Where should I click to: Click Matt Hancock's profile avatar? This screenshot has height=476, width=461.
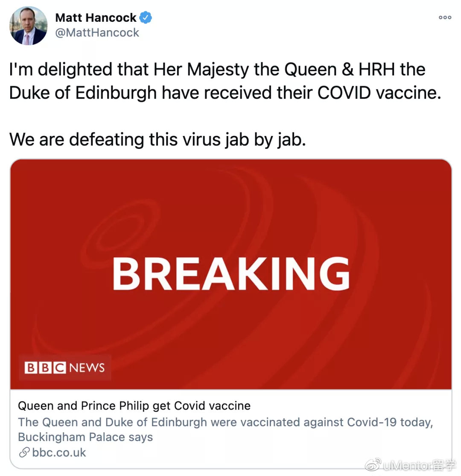(x=28, y=26)
